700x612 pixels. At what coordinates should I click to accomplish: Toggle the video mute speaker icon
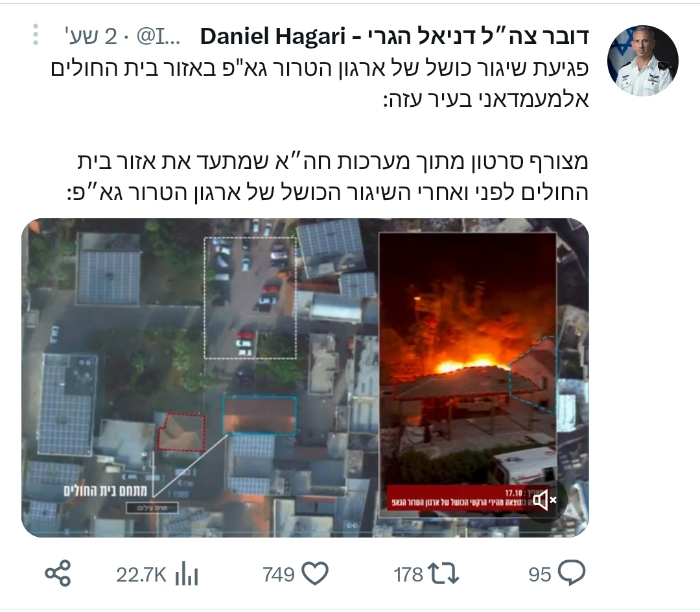[544, 499]
